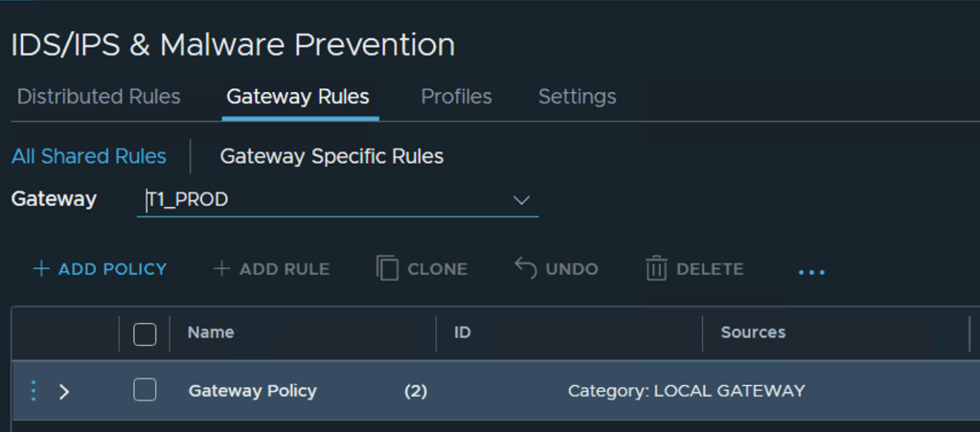This screenshot has height=432, width=980.
Task: Open the more actions ellipsis menu
Action: (811, 272)
